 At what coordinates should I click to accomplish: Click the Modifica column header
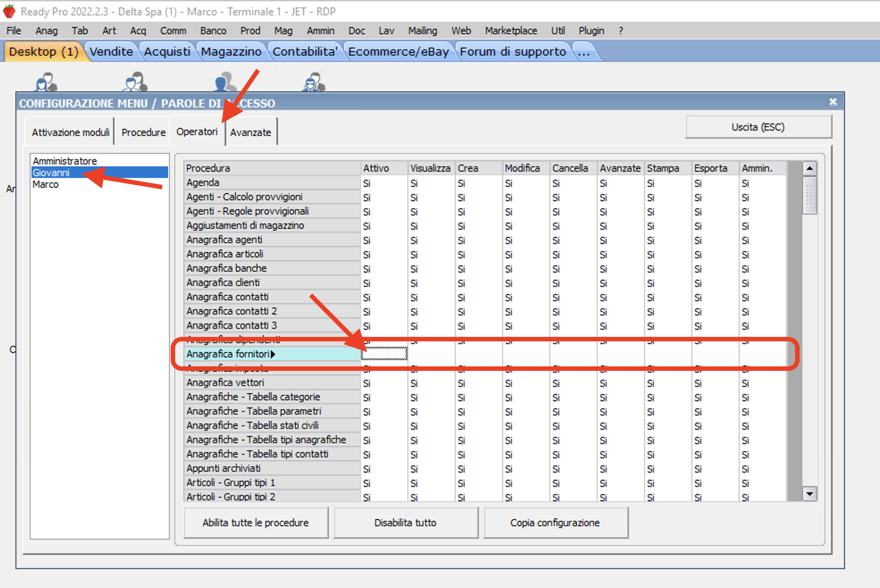[526, 168]
